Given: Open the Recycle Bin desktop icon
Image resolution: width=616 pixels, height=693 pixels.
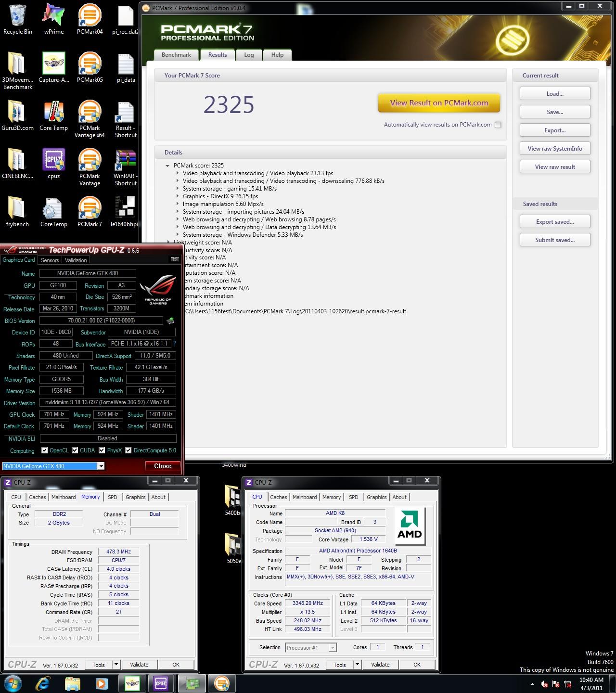Looking at the screenshot, I should pos(17,19).
